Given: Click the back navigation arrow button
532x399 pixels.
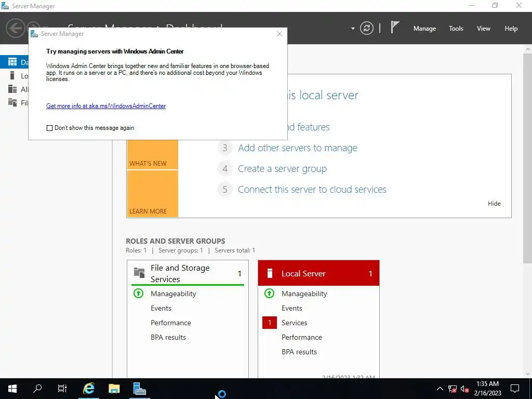Looking at the screenshot, I should (16, 28).
